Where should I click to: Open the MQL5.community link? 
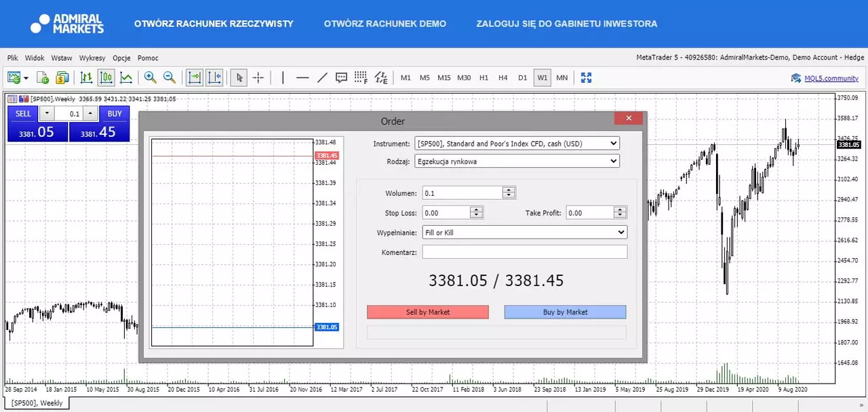(x=831, y=78)
